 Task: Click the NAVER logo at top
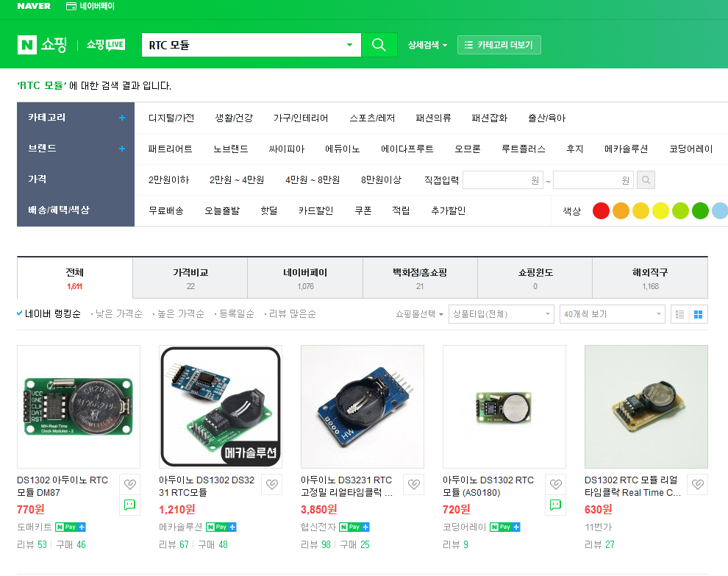[x=34, y=6]
